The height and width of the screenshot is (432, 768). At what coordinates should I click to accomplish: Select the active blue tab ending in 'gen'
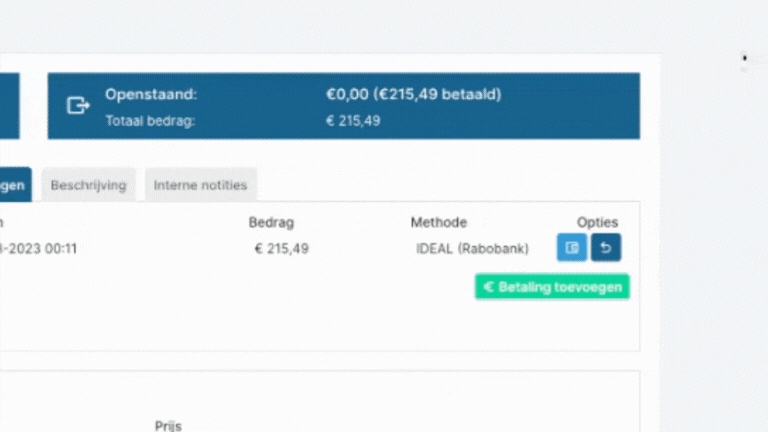(x=15, y=185)
